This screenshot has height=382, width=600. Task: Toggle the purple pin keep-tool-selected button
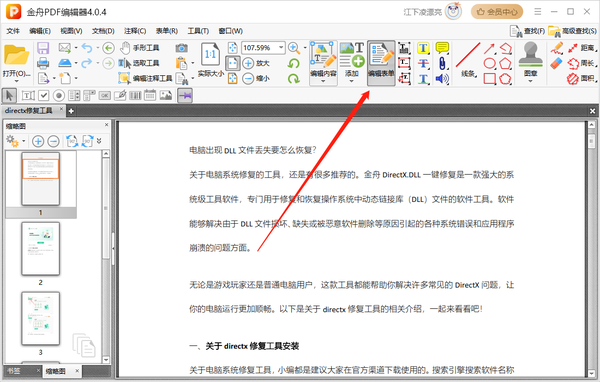pos(185,95)
